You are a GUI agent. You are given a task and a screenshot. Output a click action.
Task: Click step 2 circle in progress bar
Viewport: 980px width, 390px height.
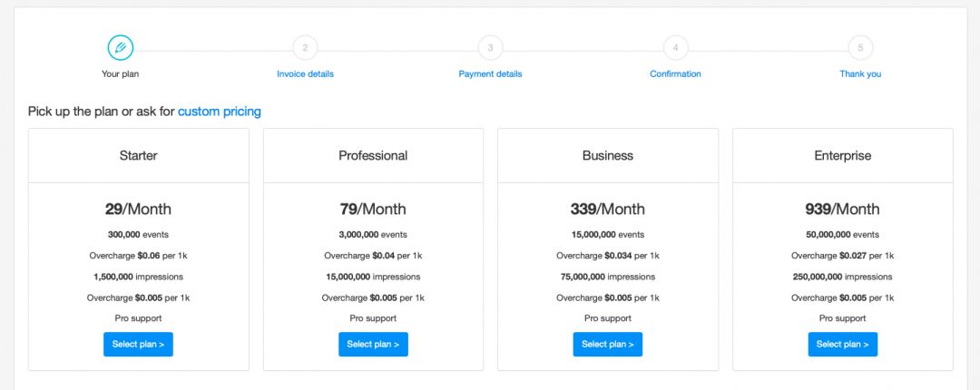tap(305, 47)
